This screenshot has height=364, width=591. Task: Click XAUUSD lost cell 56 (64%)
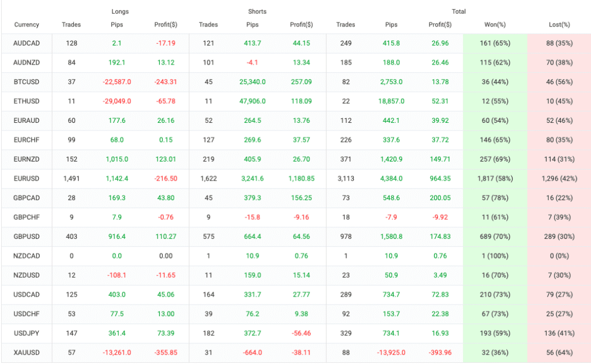[x=559, y=352]
